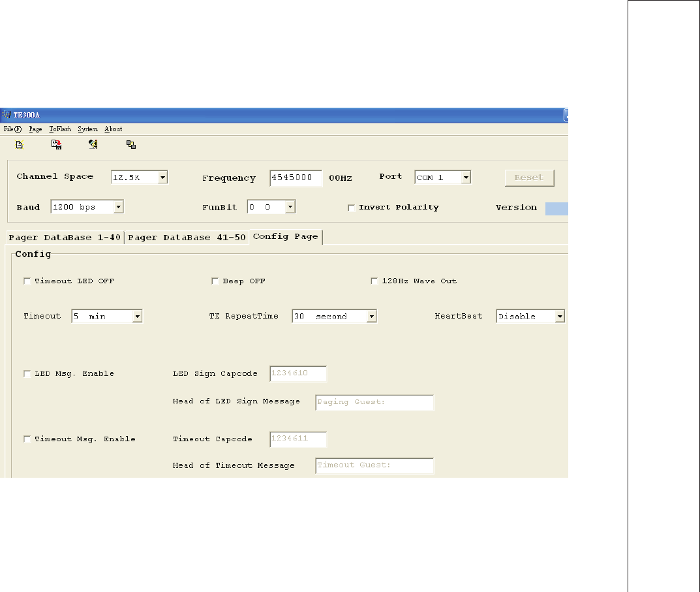Screen dimensions: 700x592
Task: Click the Channel Space label
Action: (x=55, y=176)
